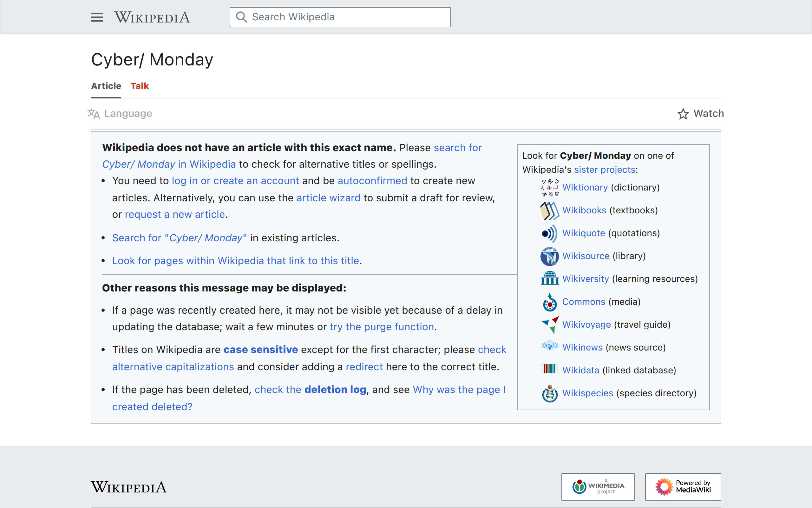Open 'Look for pages within Wikipedia' link

(236, 261)
